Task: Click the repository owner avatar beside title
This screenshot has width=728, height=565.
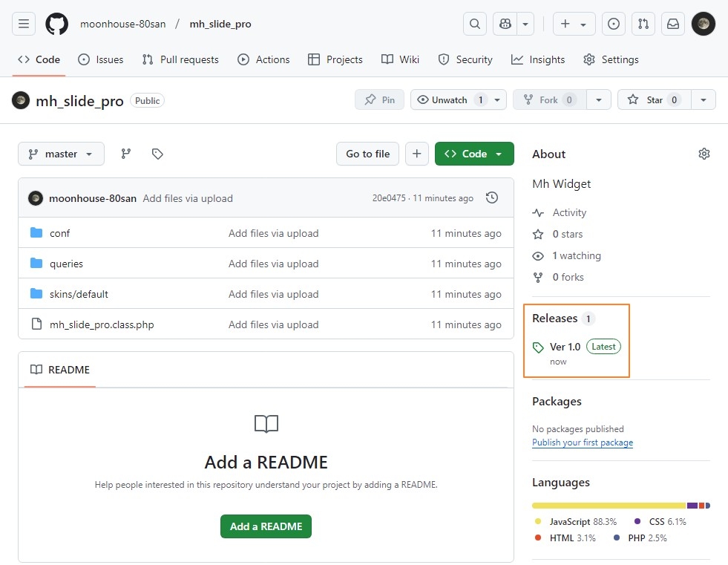Action: point(21,100)
